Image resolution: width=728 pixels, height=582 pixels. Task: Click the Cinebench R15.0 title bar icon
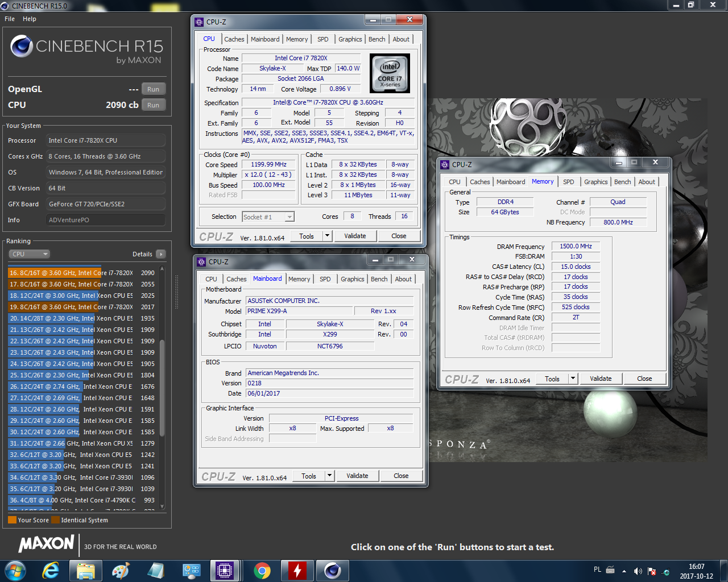pyautogui.click(x=5, y=6)
